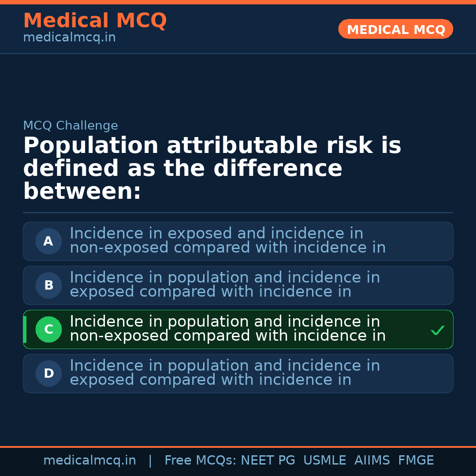Click the green checkmark on option C
This screenshot has width=476, height=476.
[437, 330]
